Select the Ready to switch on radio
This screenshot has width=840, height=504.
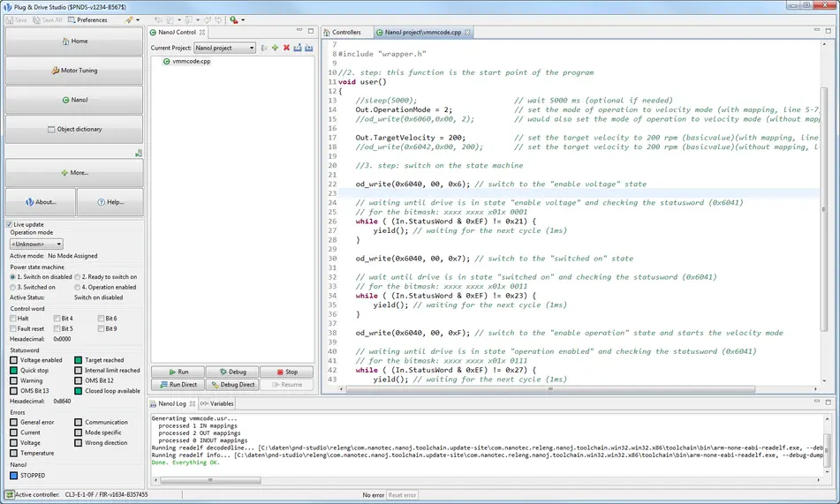[78, 277]
